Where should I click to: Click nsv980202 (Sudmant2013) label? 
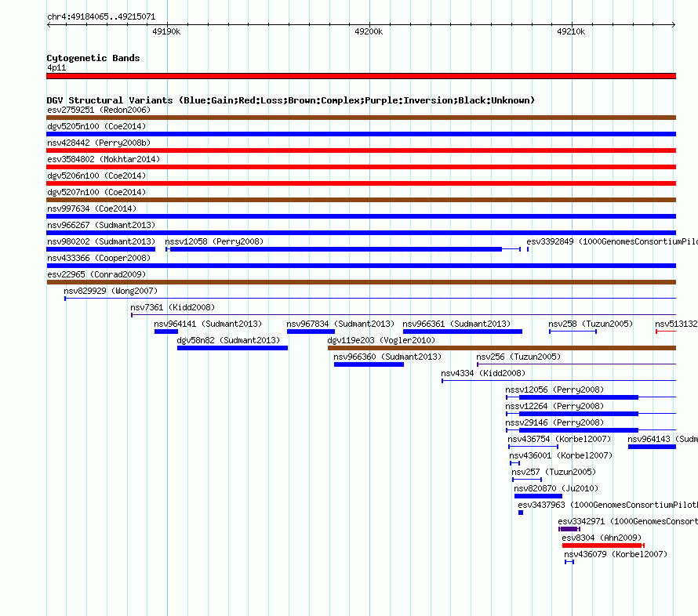pyautogui.click(x=101, y=241)
